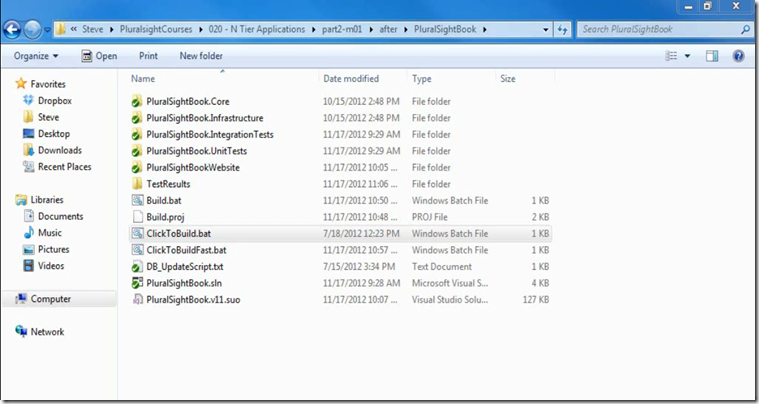Open Dropbox in Favorites
This screenshot has width=759, height=404.
click(x=55, y=101)
